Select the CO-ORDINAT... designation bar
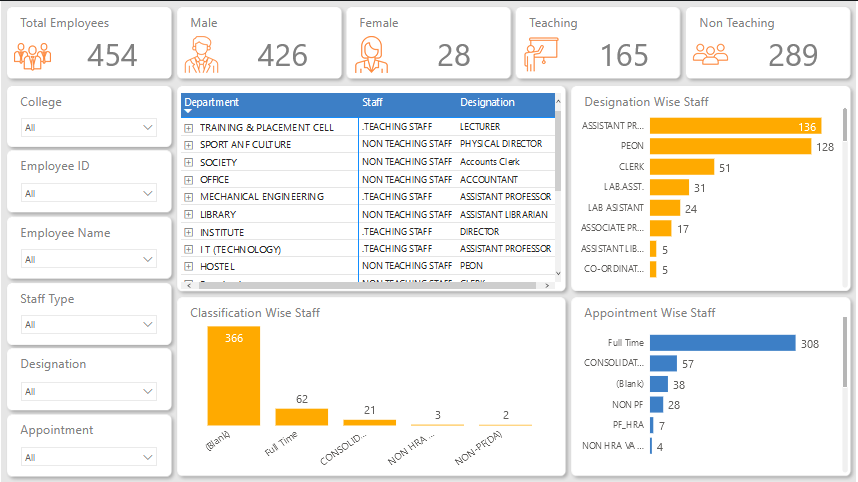The width and height of the screenshot is (858, 482). (653, 269)
